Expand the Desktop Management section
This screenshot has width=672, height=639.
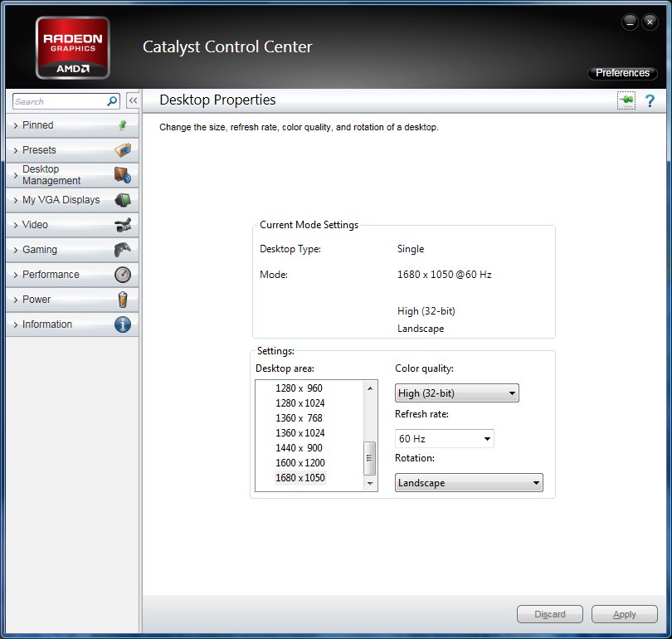coord(72,175)
